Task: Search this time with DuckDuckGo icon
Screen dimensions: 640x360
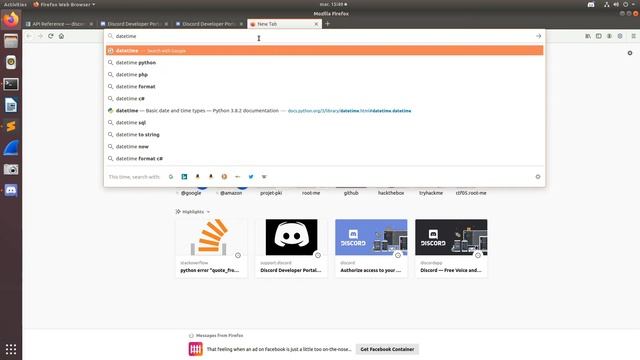Action: [x=224, y=177]
